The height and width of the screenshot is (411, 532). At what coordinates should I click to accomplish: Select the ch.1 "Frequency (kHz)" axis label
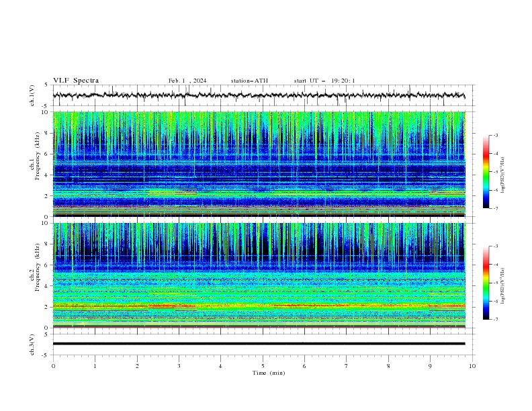[38, 156]
